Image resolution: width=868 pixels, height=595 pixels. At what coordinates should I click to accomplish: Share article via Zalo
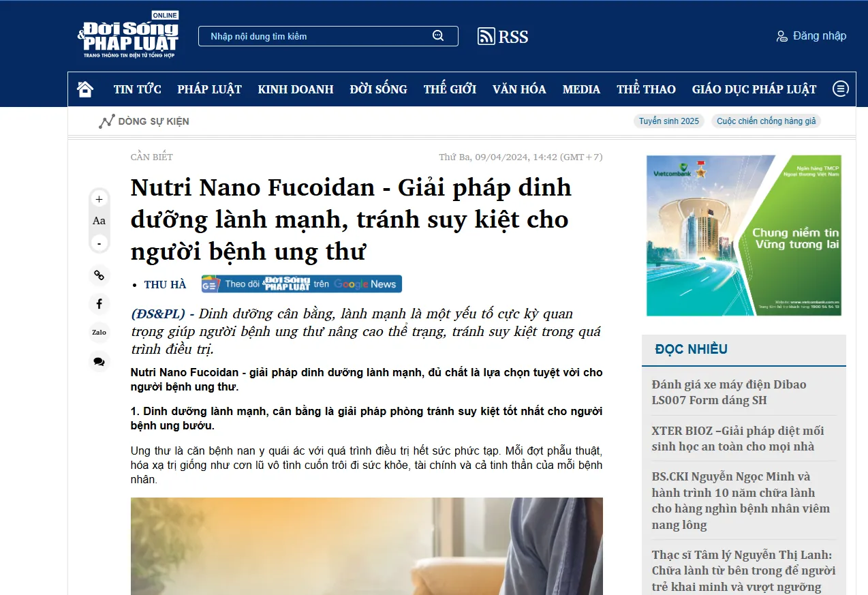tap(99, 333)
